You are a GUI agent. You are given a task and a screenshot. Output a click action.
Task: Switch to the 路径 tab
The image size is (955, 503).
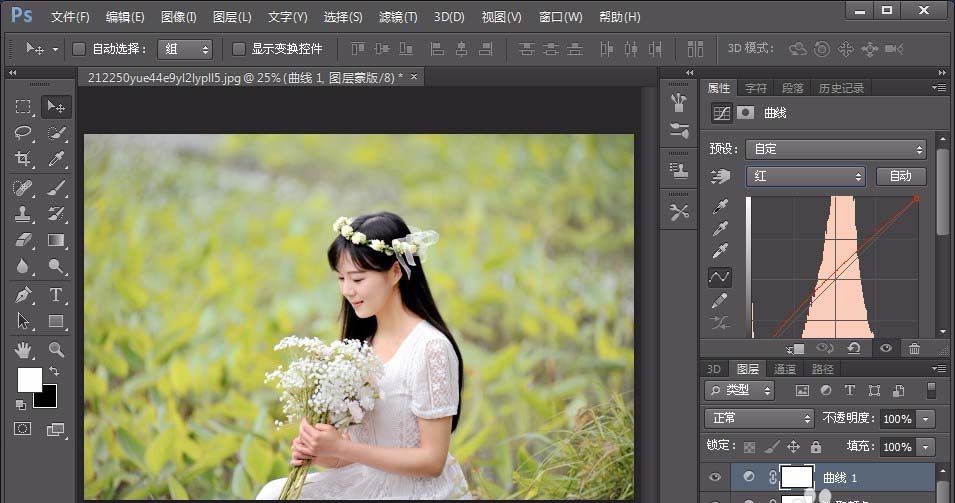click(x=822, y=369)
